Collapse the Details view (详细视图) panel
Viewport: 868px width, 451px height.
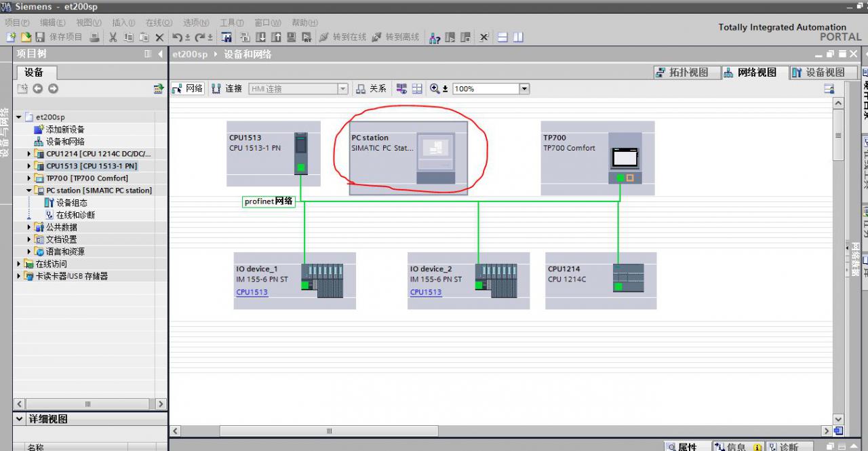pyautogui.click(x=20, y=419)
